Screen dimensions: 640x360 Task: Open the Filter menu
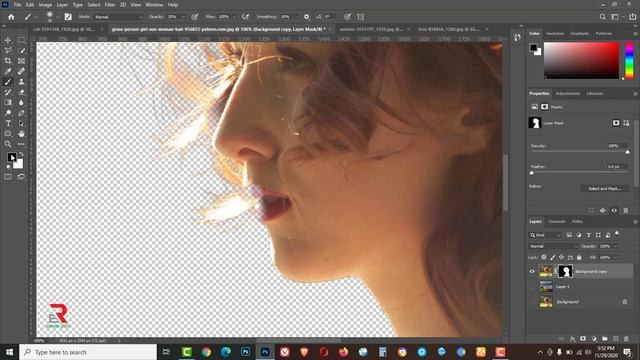tap(110, 5)
